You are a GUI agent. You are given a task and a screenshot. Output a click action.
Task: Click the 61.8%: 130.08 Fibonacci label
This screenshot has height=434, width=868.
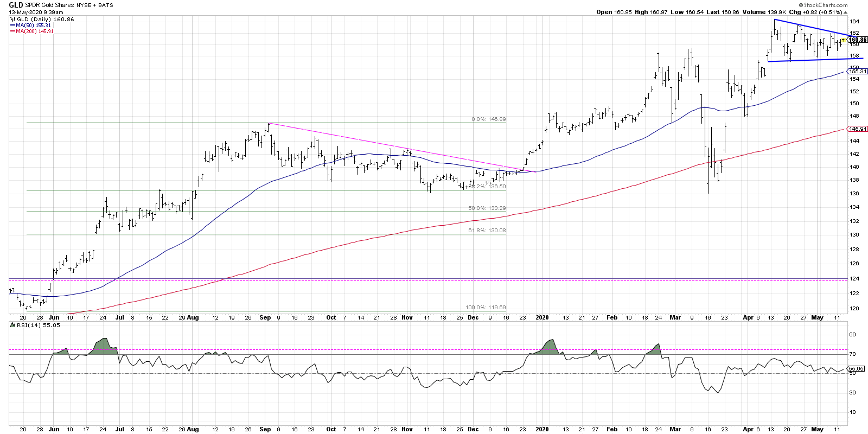tap(487, 231)
